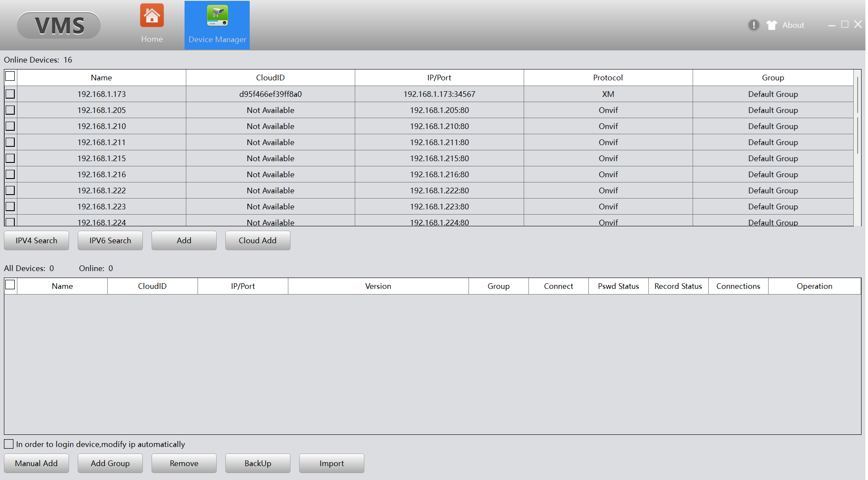Open the skin shirt icon
Screen dimensions: 868x480
tap(772, 25)
